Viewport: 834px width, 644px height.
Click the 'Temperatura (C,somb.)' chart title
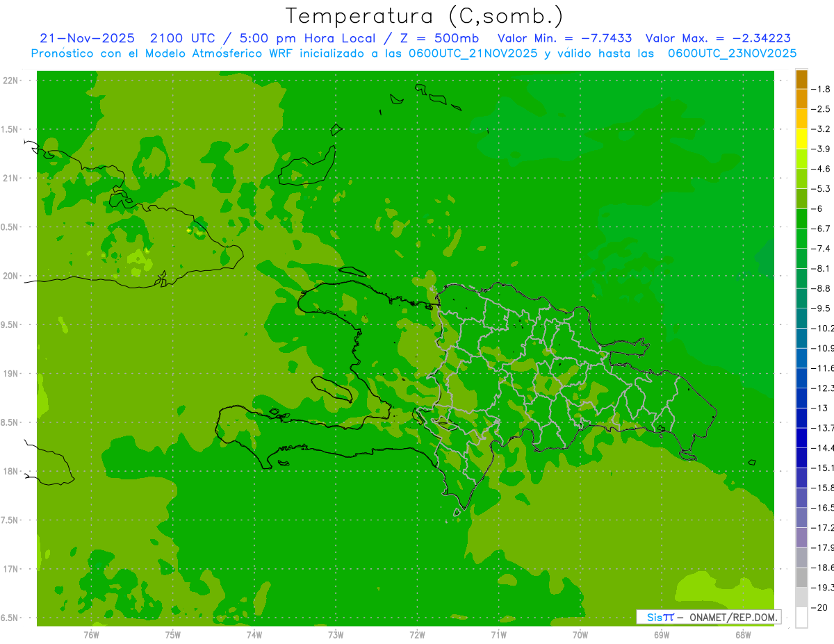tap(424, 16)
